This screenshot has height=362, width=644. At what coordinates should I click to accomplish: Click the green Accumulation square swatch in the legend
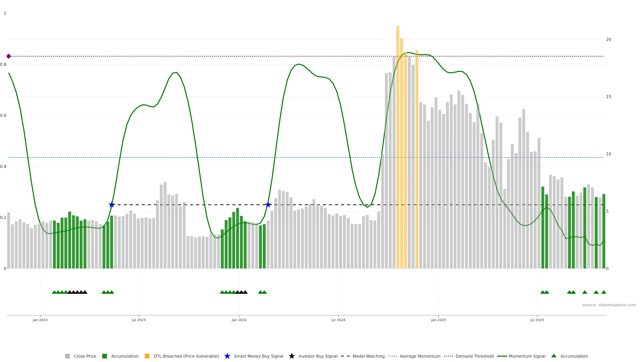(104, 356)
